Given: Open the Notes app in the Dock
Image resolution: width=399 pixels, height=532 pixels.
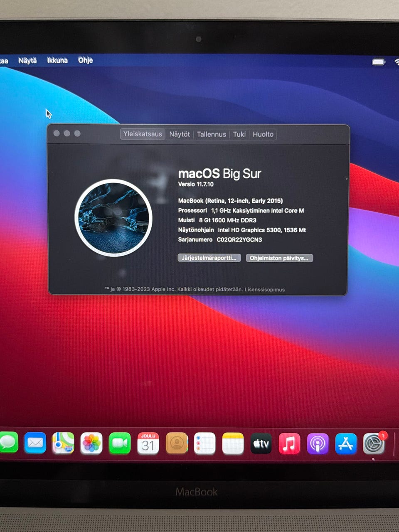Looking at the screenshot, I should 233,443.
